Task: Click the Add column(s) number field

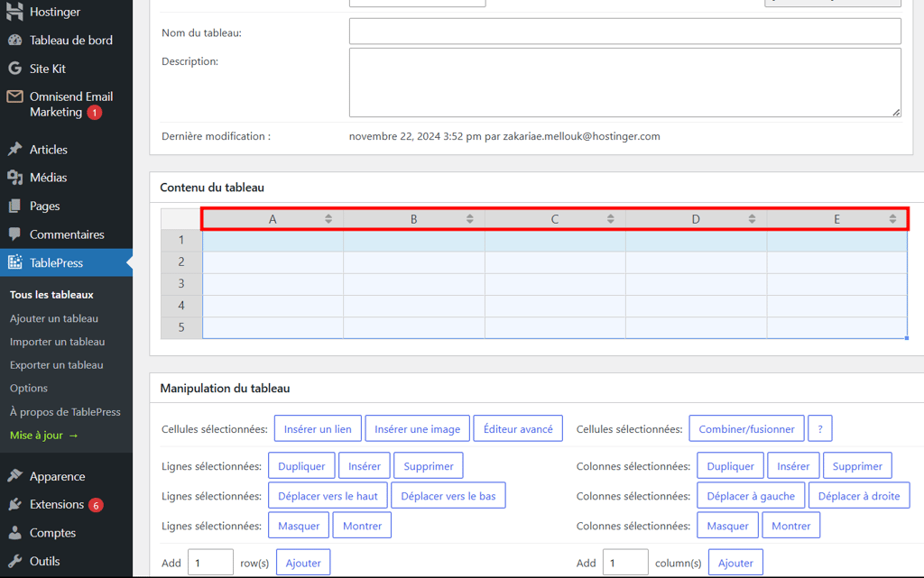Action: pos(625,562)
